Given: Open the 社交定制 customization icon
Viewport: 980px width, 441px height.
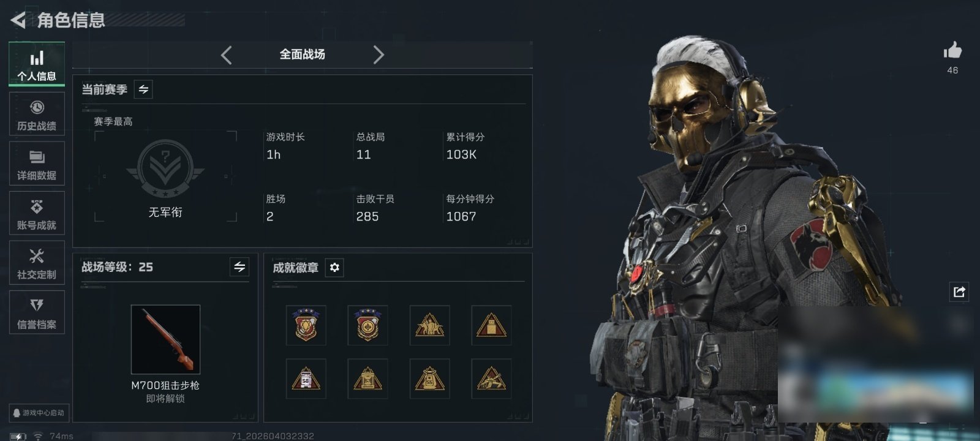Looking at the screenshot, I should tap(37, 263).
